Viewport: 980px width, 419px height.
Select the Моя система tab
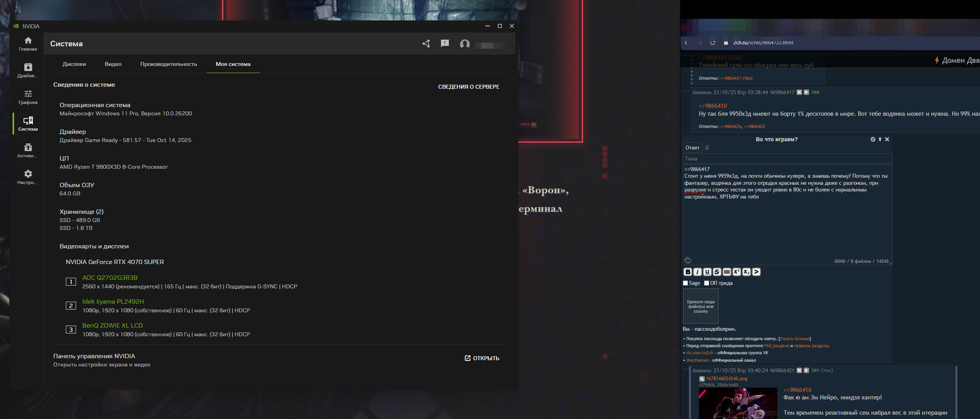(233, 64)
